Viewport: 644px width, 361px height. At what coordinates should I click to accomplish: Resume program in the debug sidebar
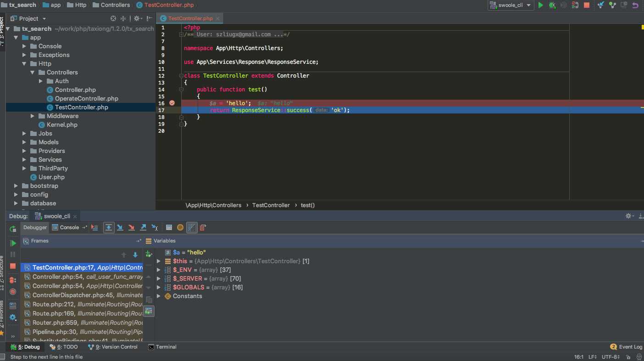[x=13, y=243]
